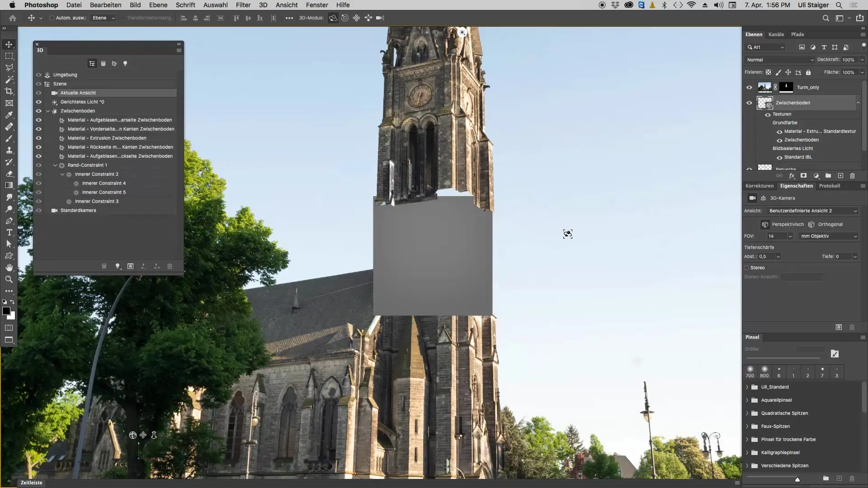Image resolution: width=868 pixels, height=488 pixels.
Task: Enable Stereo checkbox
Action: (x=747, y=268)
